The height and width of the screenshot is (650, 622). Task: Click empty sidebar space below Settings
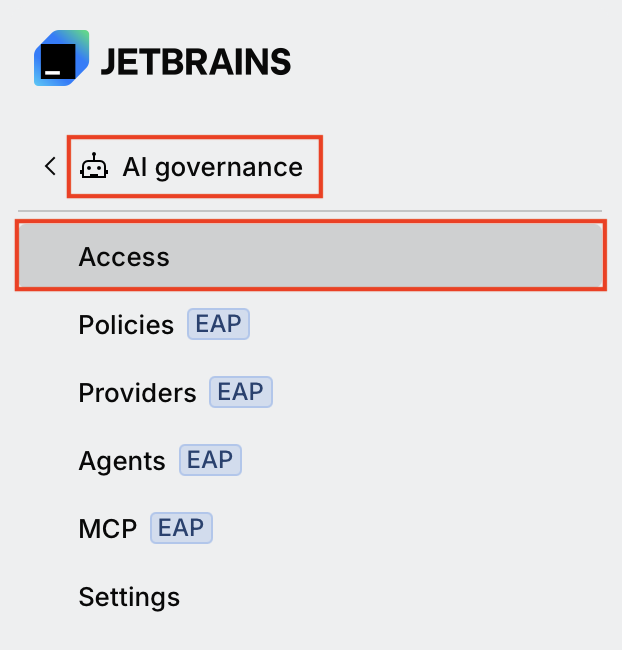(311, 632)
